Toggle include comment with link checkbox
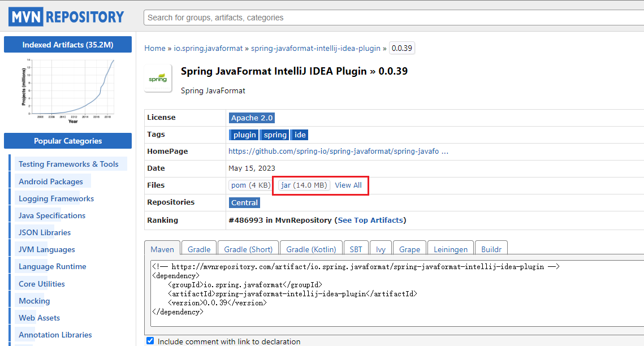Image resolution: width=644 pixels, height=346 pixels. coord(150,341)
